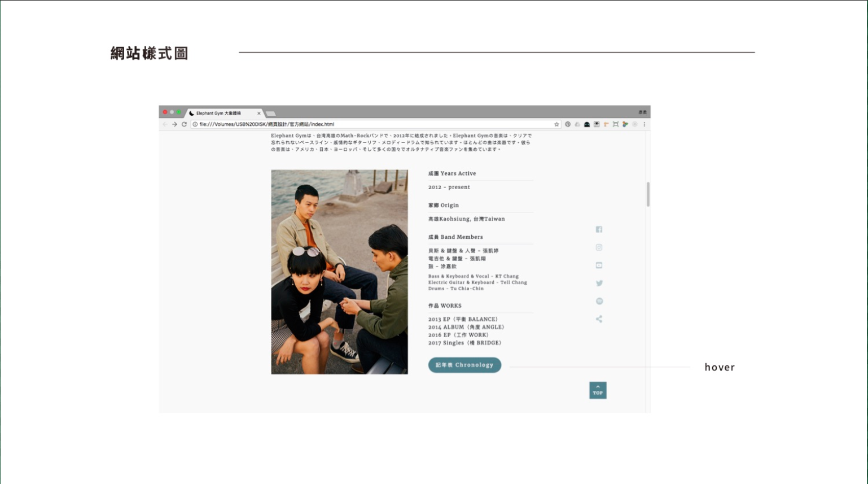868x484 pixels.
Task: Click 2016 EP 工作 WORK entry
Action: coord(459,335)
